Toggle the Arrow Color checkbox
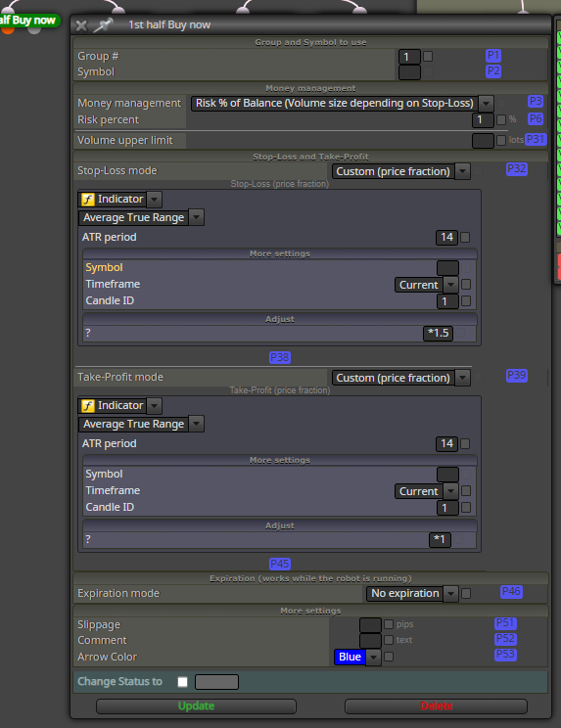 pyautogui.click(x=389, y=657)
